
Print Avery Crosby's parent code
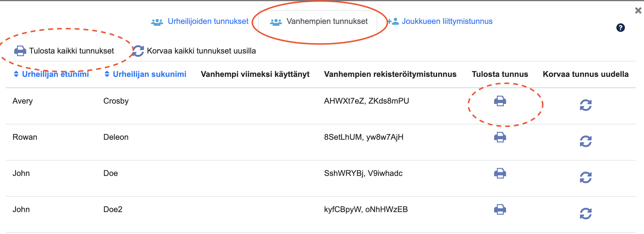(500, 101)
